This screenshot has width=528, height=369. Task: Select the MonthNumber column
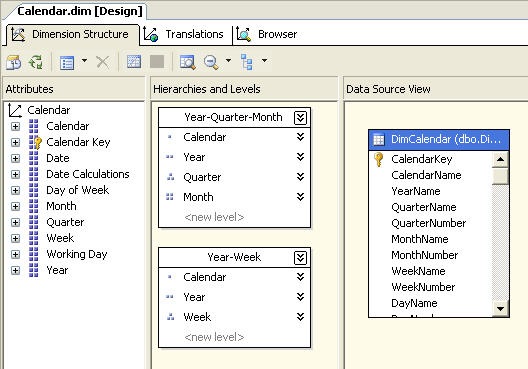pos(424,255)
